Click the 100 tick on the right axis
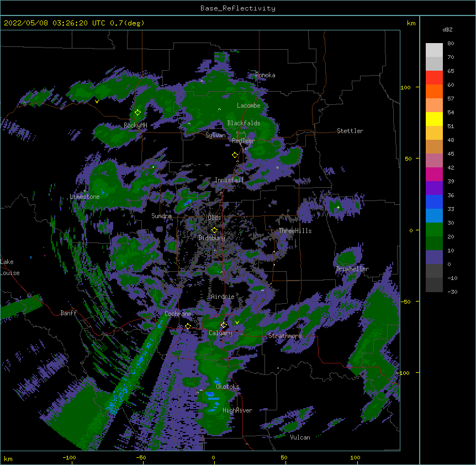The image size is (476, 465). [x=405, y=87]
